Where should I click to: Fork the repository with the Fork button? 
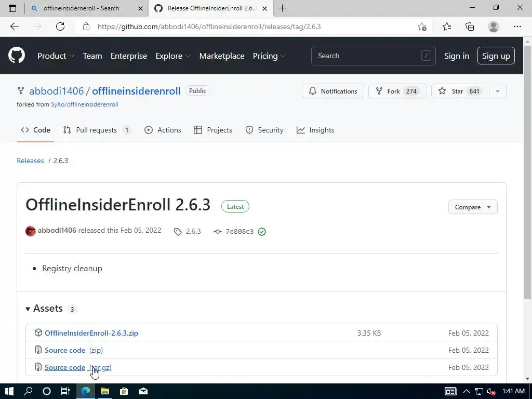(x=397, y=91)
